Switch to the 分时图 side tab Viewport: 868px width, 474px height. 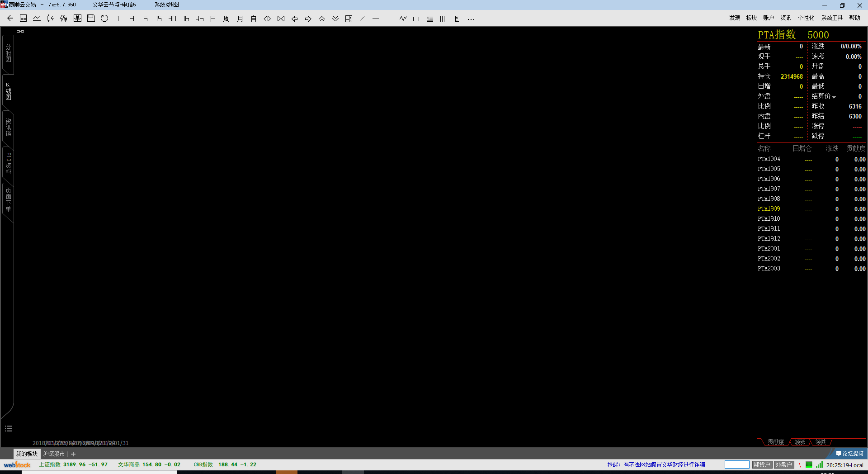pyautogui.click(x=8, y=53)
